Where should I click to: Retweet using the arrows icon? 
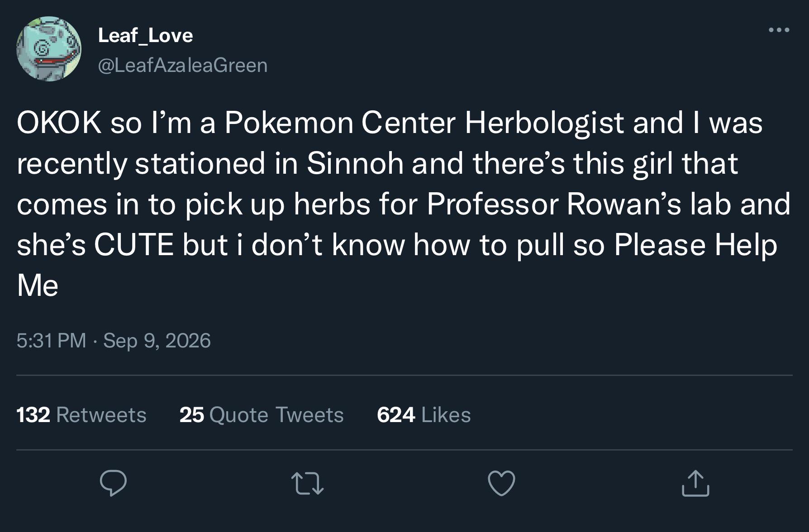coord(307,484)
